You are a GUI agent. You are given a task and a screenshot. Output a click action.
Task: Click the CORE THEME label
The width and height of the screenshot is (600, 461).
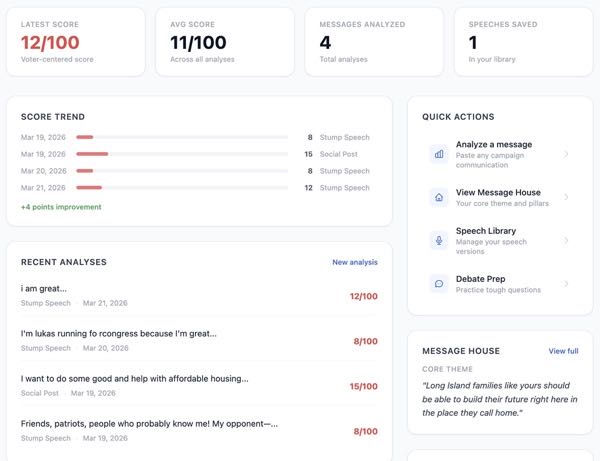pos(447,369)
